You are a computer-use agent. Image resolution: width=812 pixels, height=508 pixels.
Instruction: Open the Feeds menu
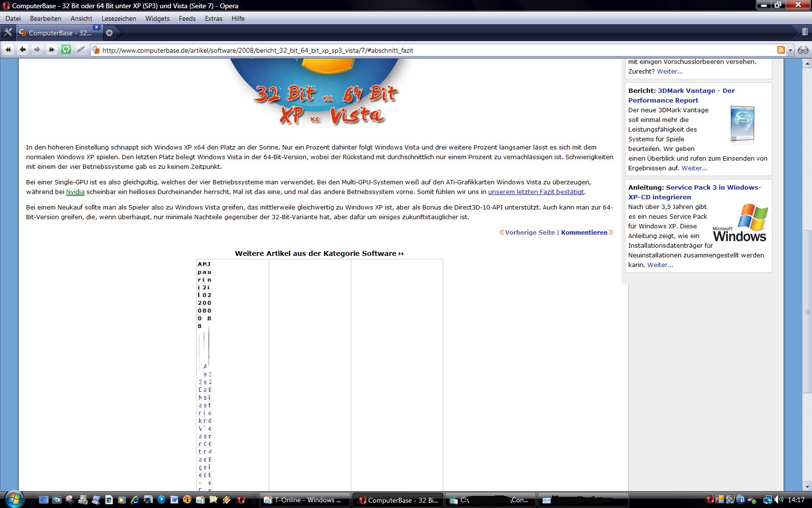[x=187, y=18]
